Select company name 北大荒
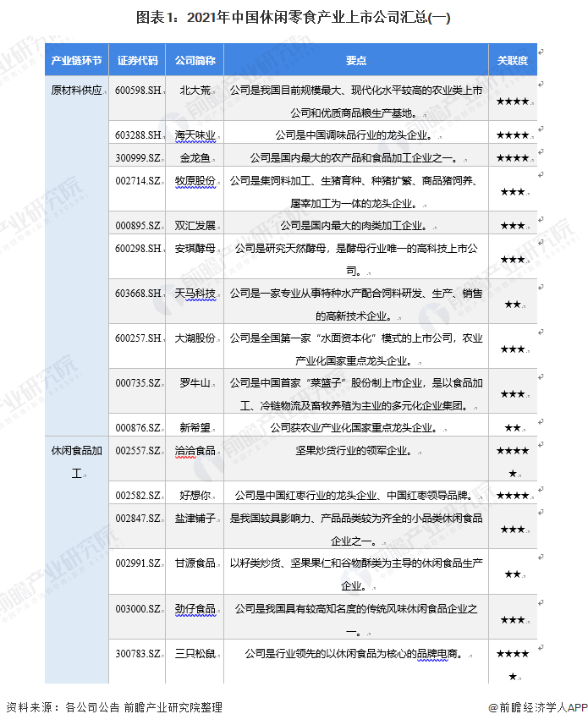Image resolution: width=588 pixels, height=725 pixels. point(195,91)
